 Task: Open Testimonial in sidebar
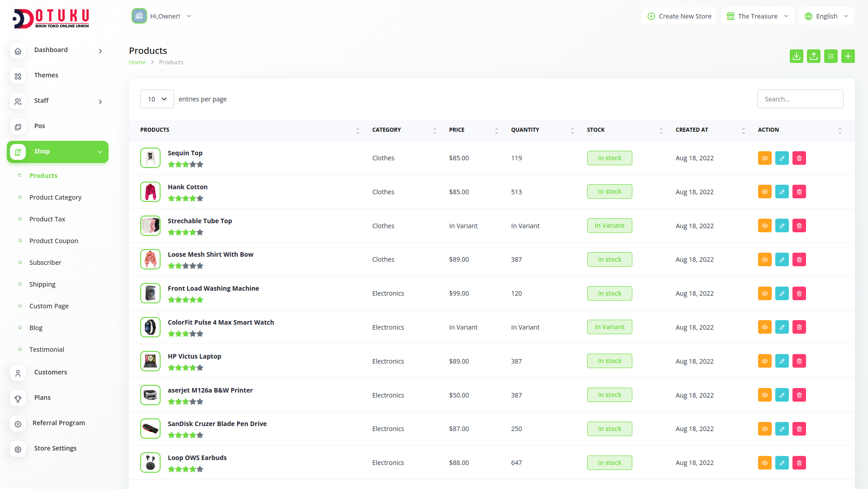[47, 350]
